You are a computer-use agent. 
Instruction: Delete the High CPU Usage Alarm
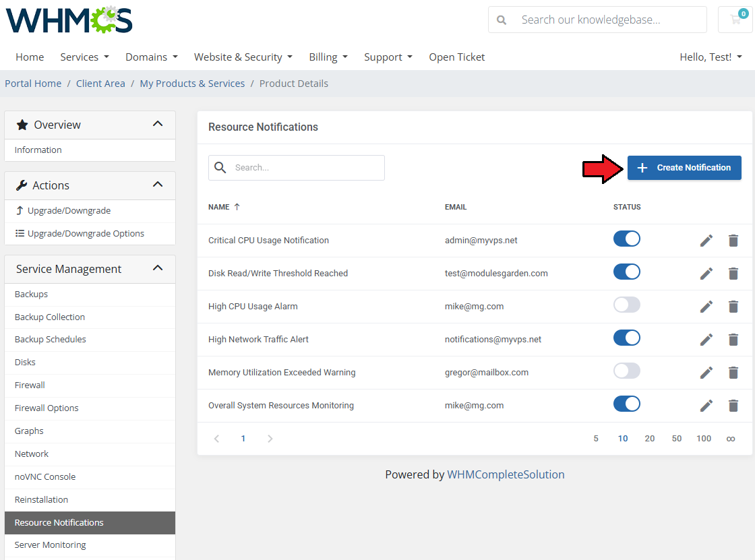(733, 306)
